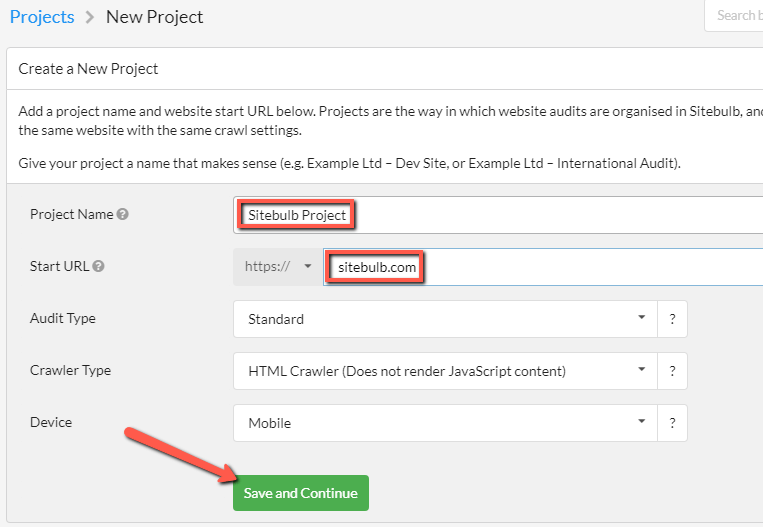
Task: Click the Start URL label text
Action: pyautogui.click(x=59, y=266)
